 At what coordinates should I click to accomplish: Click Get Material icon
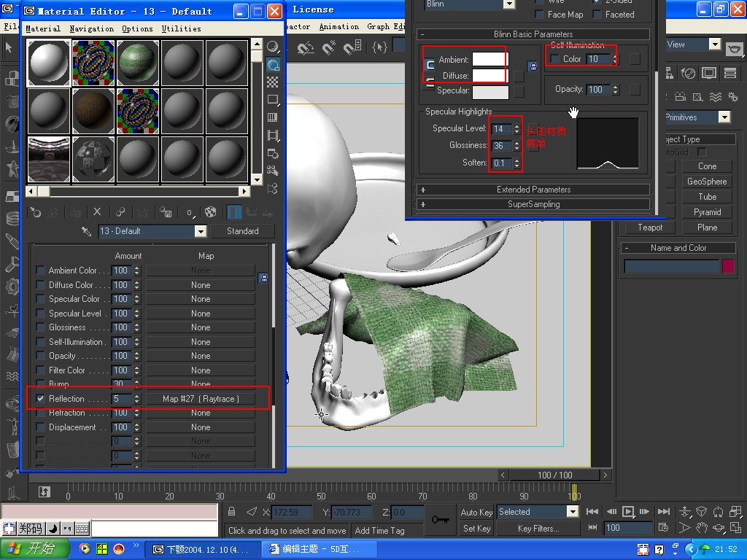[x=35, y=212]
